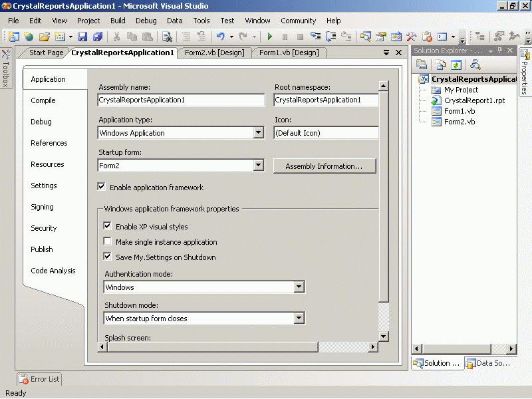Select My Project in Solution Explorer
The height and width of the screenshot is (399, 532).
click(461, 90)
